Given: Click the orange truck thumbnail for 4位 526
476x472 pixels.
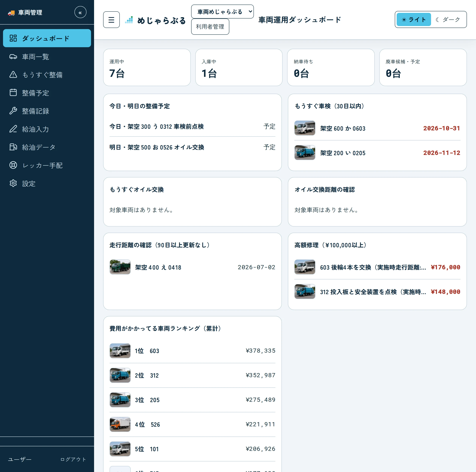Looking at the screenshot, I should [120, 424].
